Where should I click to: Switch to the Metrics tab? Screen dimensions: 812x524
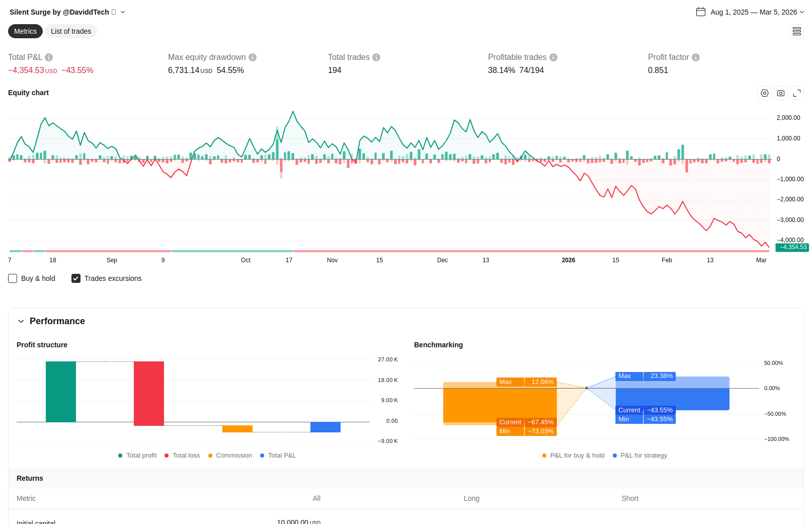coord(25,31)
